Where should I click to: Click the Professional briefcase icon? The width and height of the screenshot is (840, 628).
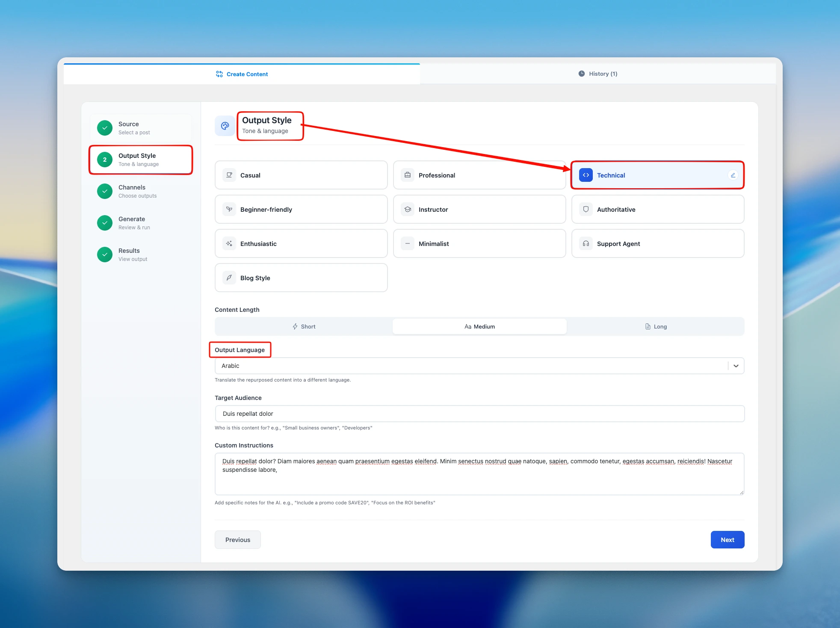[408, 175]
